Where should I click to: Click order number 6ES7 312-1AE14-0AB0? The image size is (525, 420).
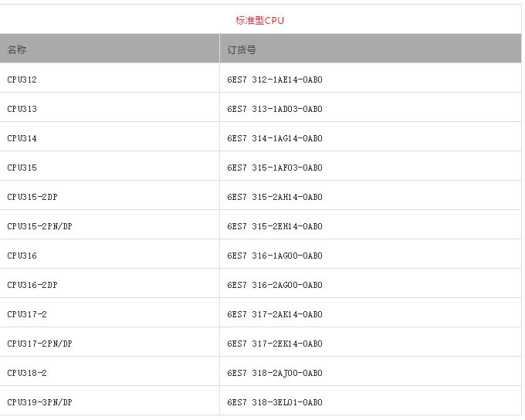(275, 80)
